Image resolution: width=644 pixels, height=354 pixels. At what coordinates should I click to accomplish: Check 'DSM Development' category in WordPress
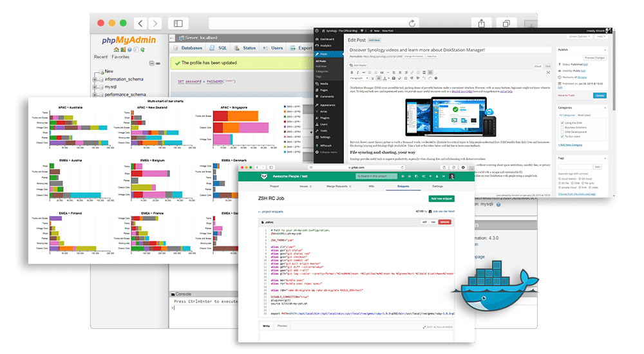(562, 132)
